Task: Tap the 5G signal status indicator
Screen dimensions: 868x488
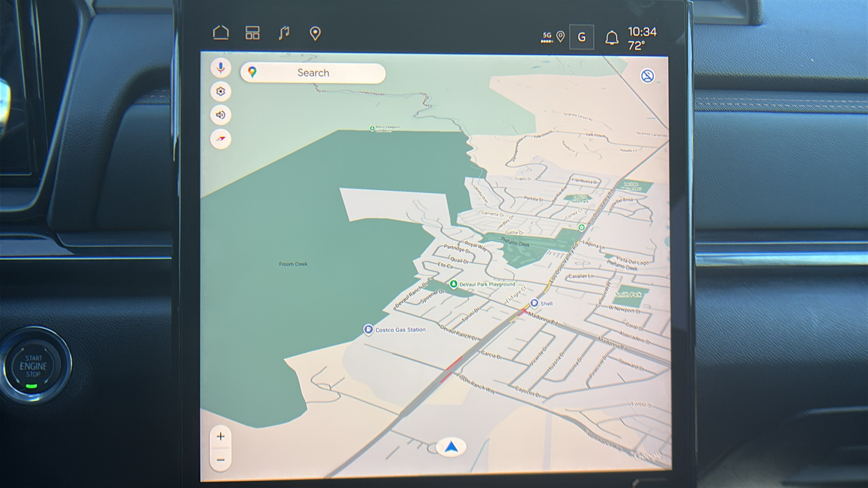Action: point(547,37)
